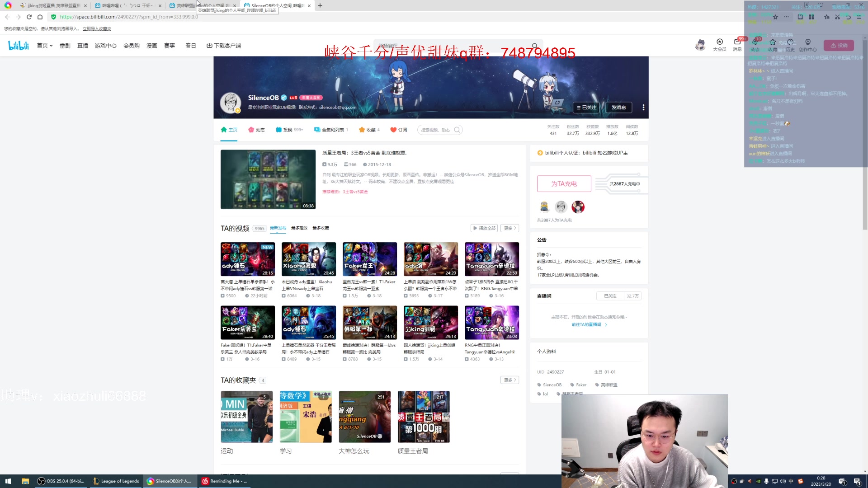Expand 更多 for TA的收藏夹

click(509, 380)
